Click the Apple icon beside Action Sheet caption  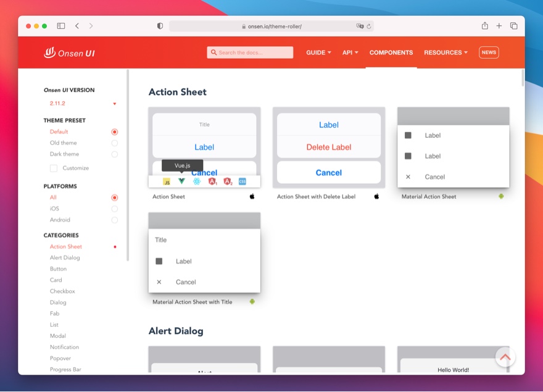click(252, 196)
